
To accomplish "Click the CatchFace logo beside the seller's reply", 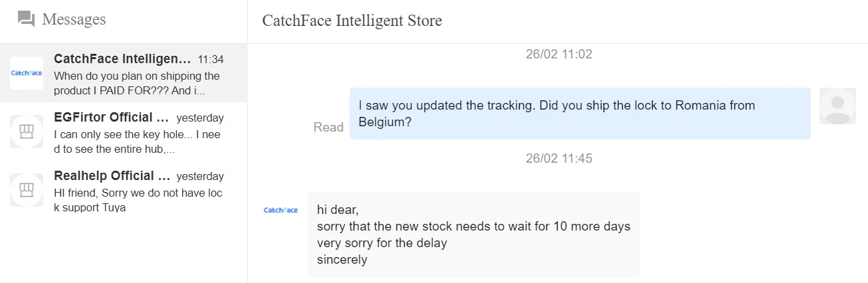I will 280,210.
